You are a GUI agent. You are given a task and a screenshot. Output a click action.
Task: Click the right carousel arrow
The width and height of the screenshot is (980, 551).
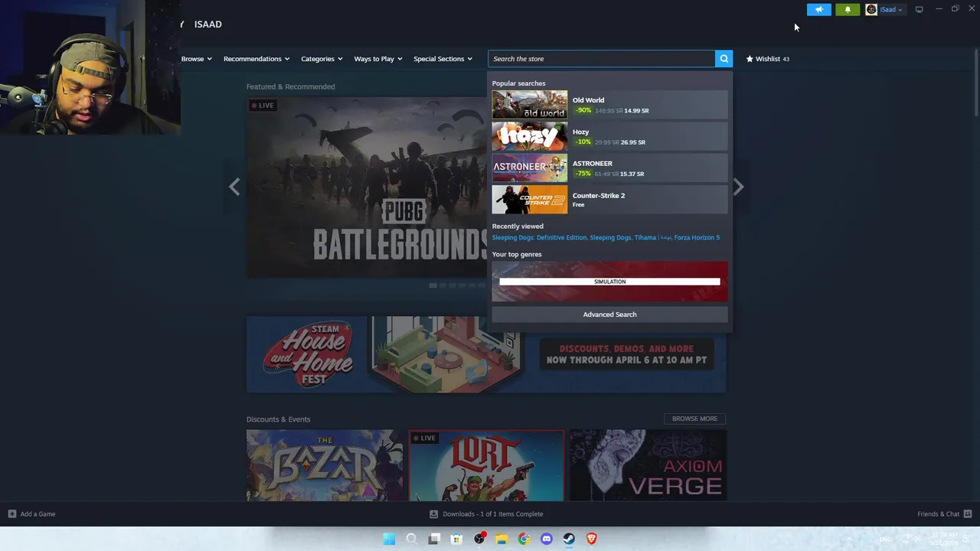738,187
